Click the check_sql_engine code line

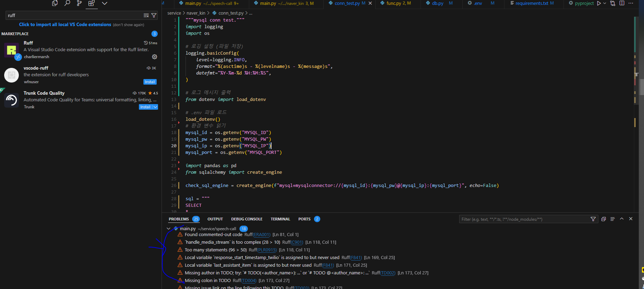click(342, 186)
